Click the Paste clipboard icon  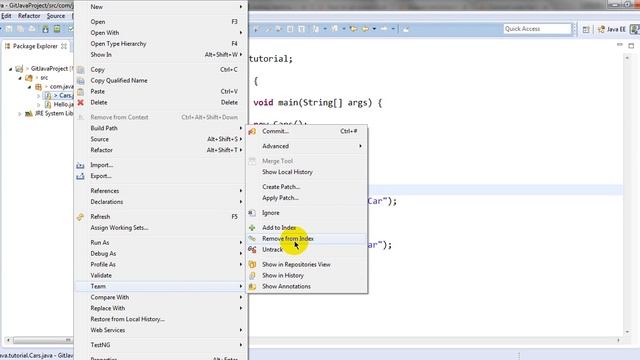click(x=80, y=92)
